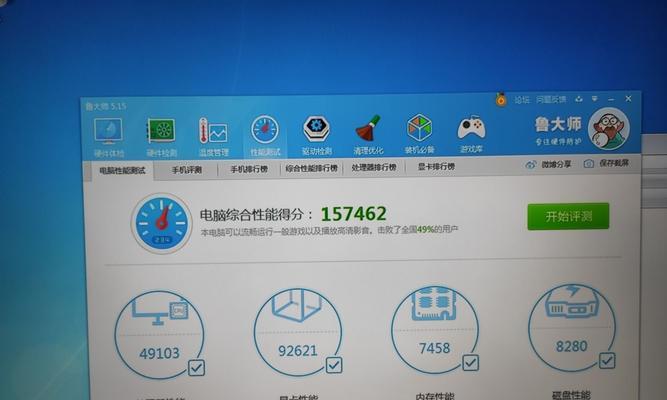Click the memory chip icon

tap(433, 305)
